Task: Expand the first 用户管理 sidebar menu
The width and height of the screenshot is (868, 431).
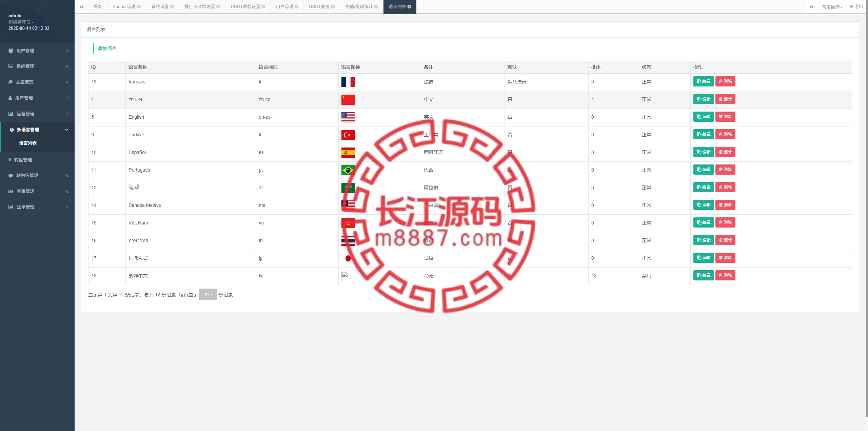Action: tap(37, 51)
